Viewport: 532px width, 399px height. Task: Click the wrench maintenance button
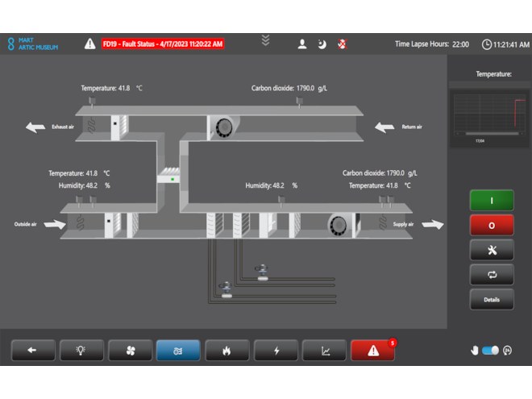point(492,250)
